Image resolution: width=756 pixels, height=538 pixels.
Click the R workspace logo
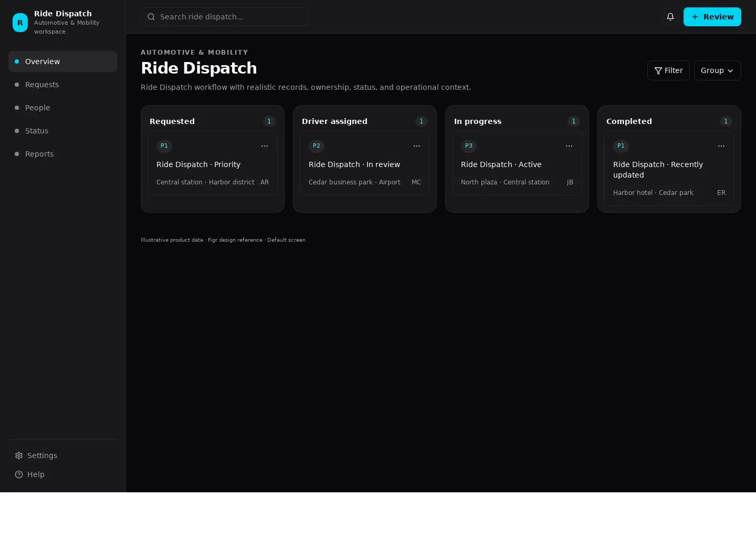(20, 23)
